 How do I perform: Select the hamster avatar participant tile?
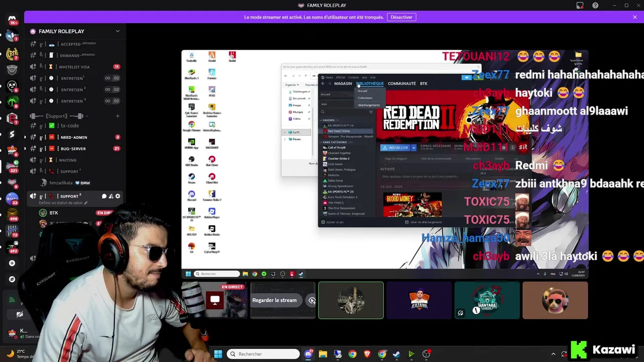point(555,300)
